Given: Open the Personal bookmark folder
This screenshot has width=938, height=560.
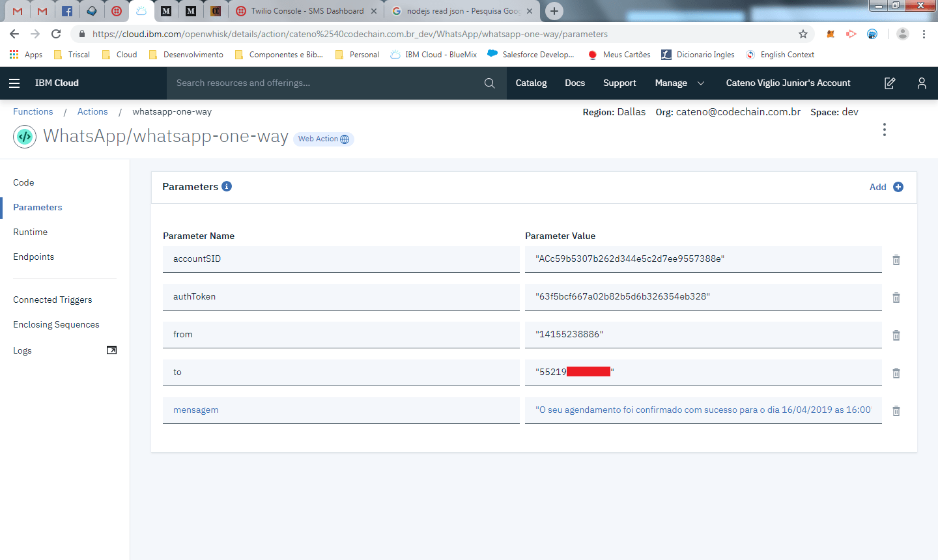Looking at the screenshot, I should (x=357, y=55).
